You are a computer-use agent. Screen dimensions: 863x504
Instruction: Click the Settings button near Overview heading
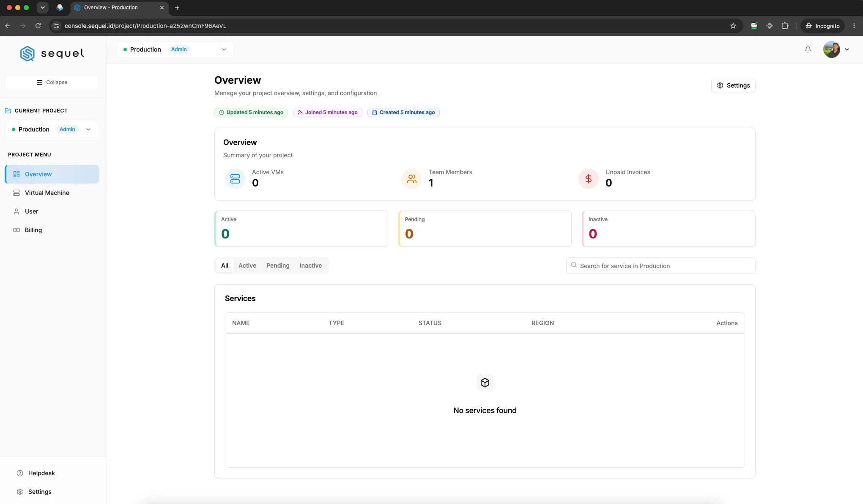point(733,85)
